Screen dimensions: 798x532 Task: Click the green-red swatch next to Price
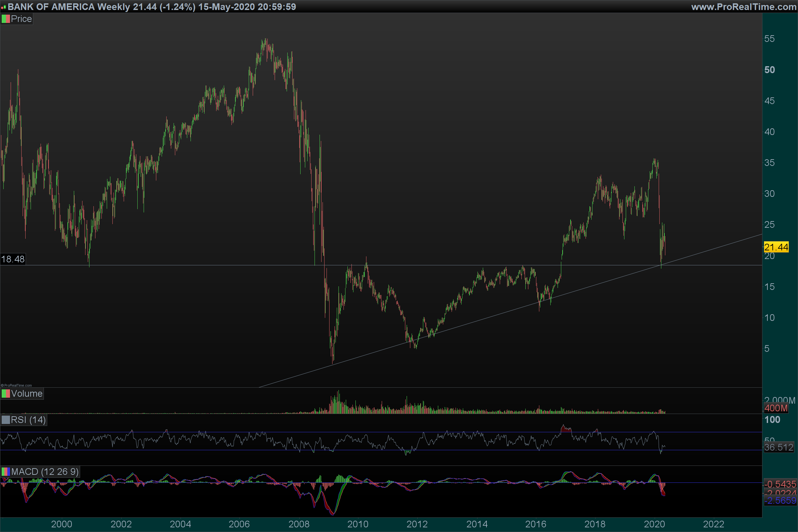pos(5,19)
